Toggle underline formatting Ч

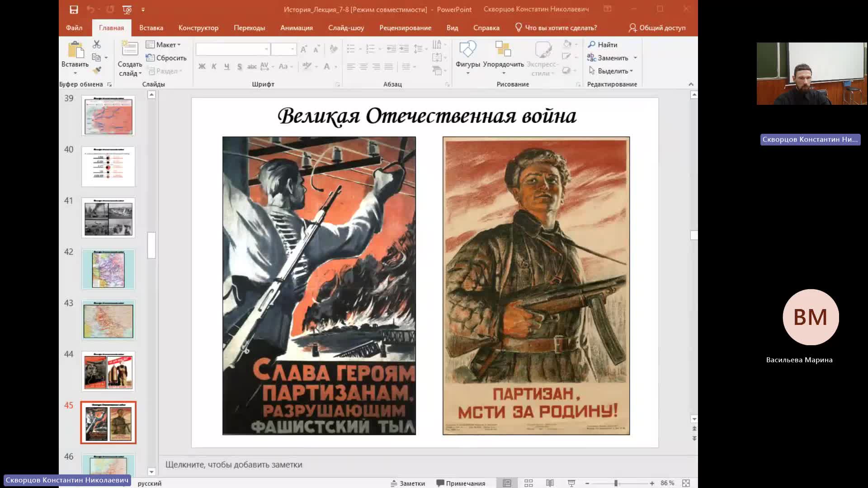point(226,66)
